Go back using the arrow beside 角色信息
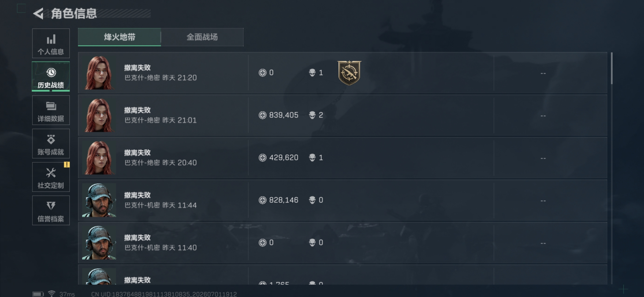Screen dimensions: 644x297 pyautogui.click(x=38, y=13)
